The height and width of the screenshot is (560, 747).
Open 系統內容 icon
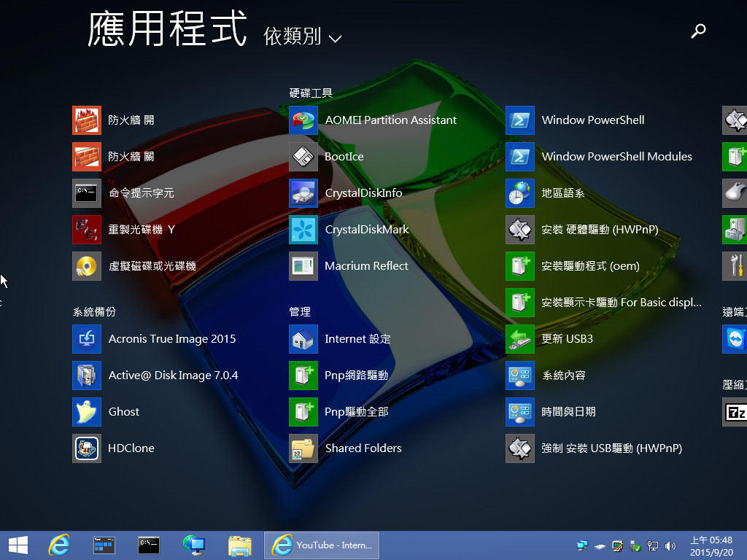pos(520,376)
